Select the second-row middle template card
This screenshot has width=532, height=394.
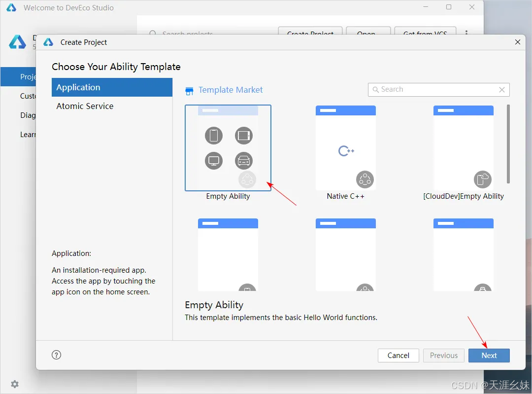(345, 255)
